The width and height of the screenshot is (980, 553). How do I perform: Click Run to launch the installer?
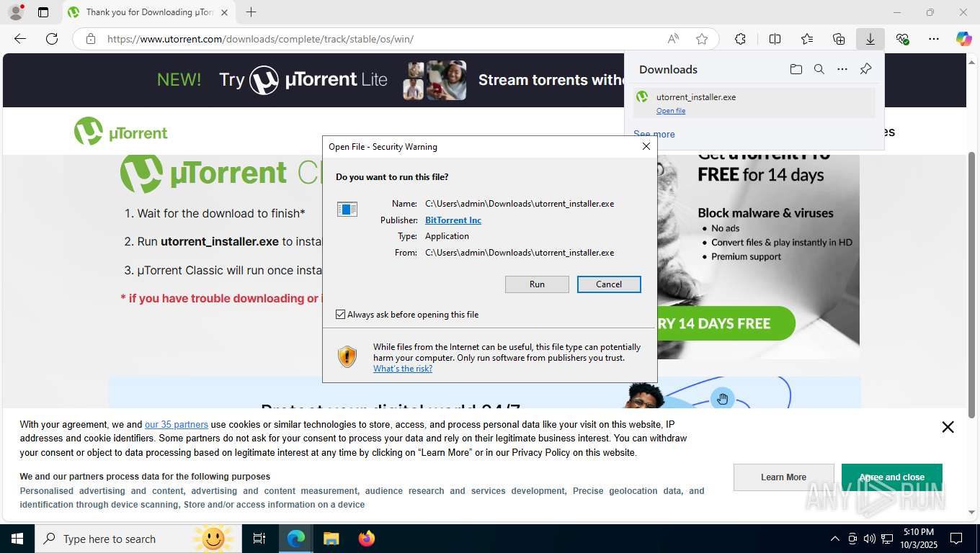click(x=537, y=284)
